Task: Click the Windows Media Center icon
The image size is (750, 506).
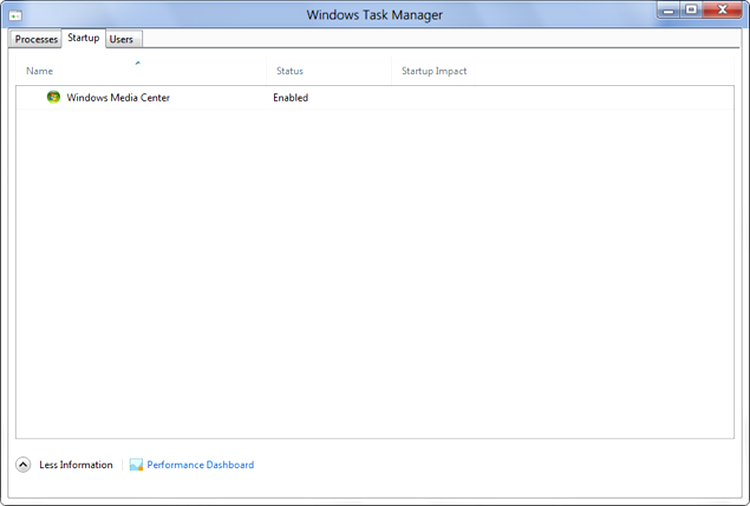Action: 53,97
